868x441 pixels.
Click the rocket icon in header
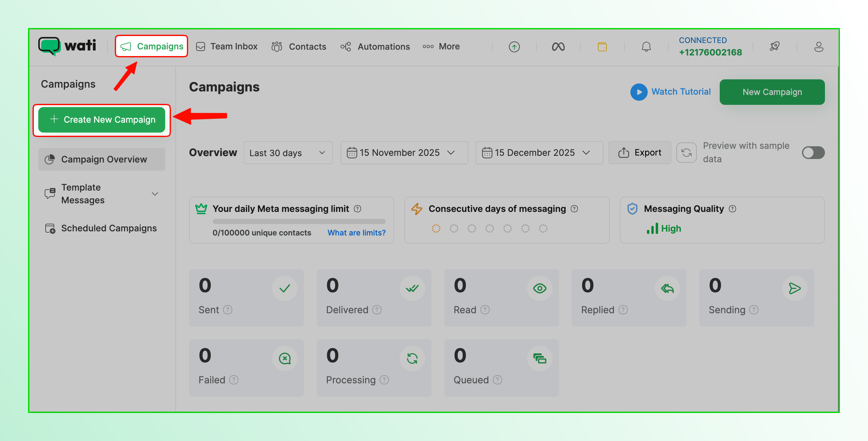(774, 47)
